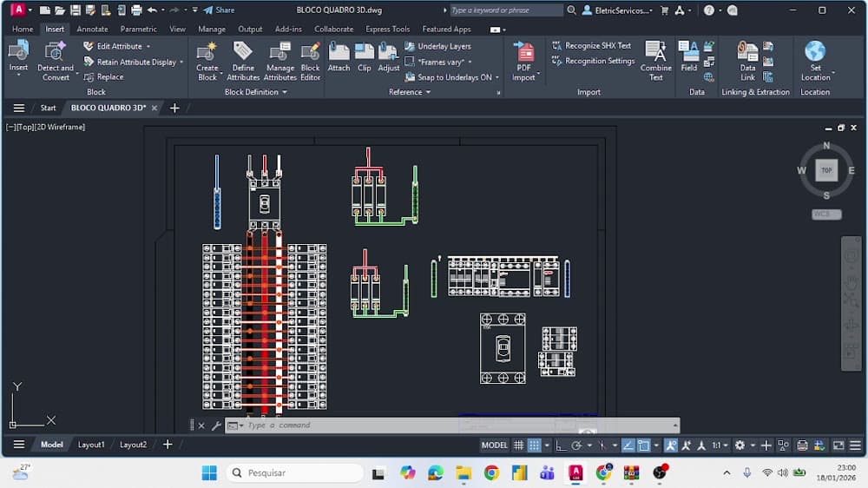The width and height of the screenshot is (868, 488).
Task: Click the Share button
Action: pyautogui.click(x=220, y=10)
